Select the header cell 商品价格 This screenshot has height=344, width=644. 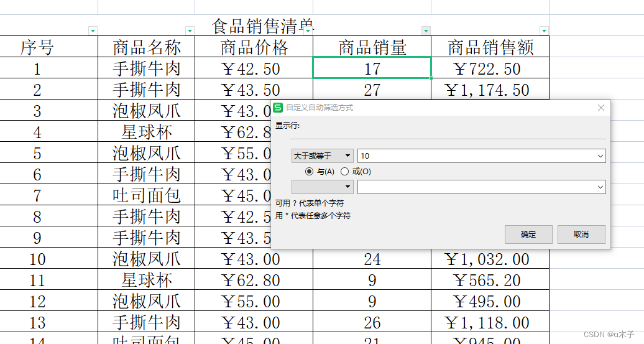(254, 47)
